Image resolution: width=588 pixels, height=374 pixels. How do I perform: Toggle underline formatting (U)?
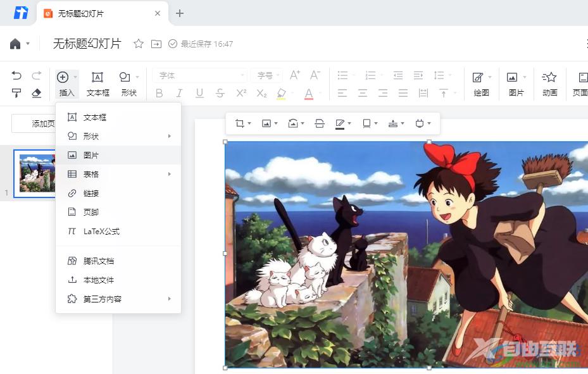(200, 93)
